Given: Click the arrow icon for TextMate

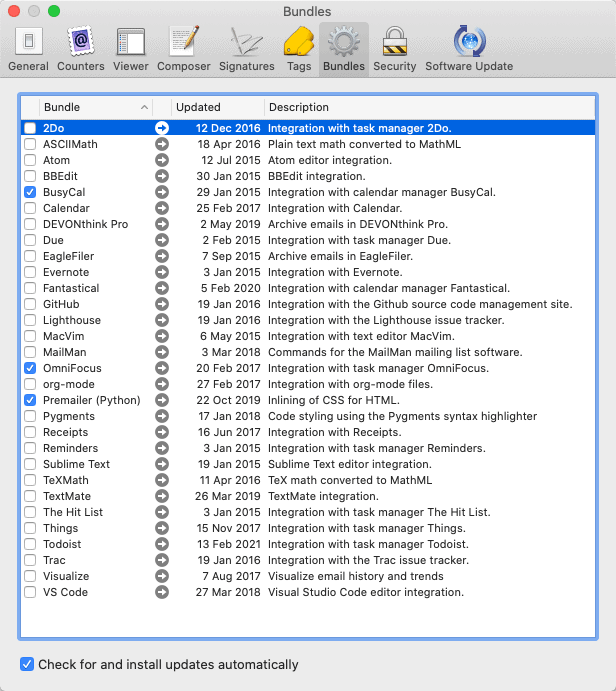Looking at the screenshot, I should click(162, 496).
